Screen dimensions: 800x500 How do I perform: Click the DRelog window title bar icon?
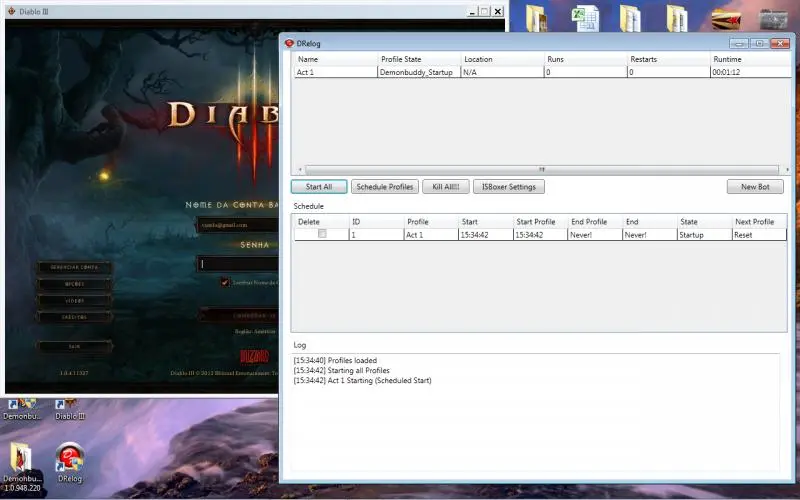[x=289, y=43]
